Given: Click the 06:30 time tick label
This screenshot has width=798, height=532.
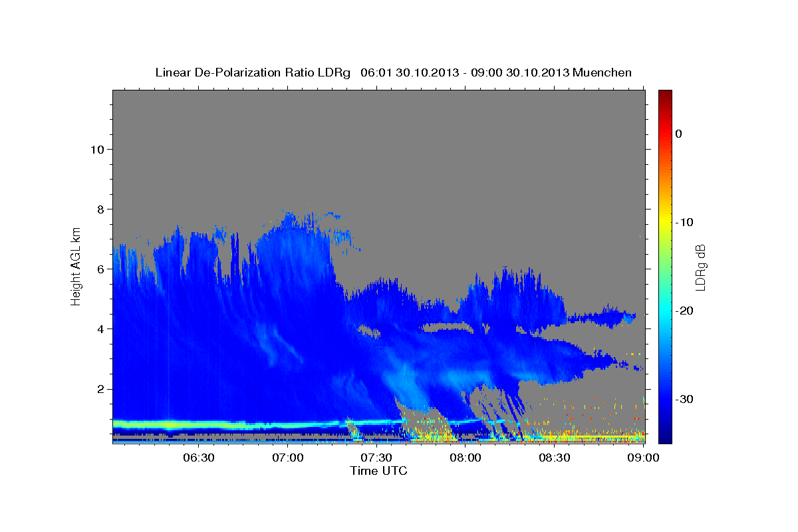Looking at the screenshot, I should coord(199,458).
